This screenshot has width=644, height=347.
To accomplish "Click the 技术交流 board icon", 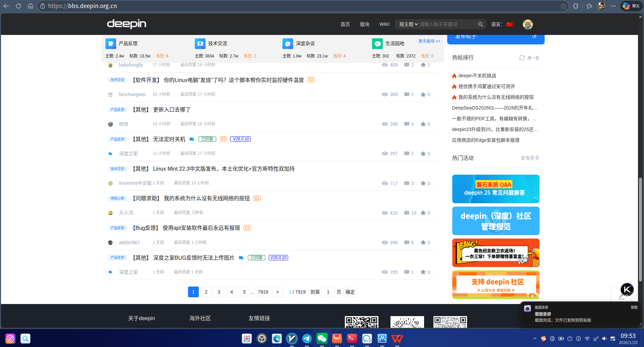I will coord(200,44).
